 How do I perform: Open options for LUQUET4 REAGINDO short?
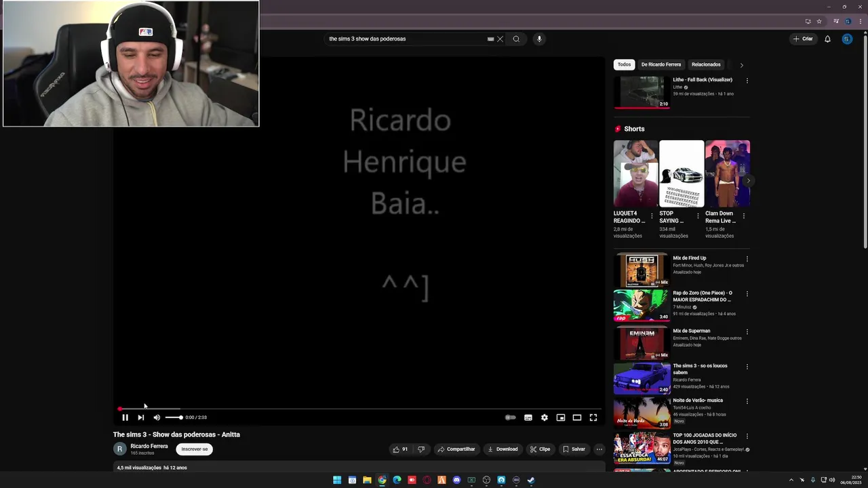click(652, 216)
